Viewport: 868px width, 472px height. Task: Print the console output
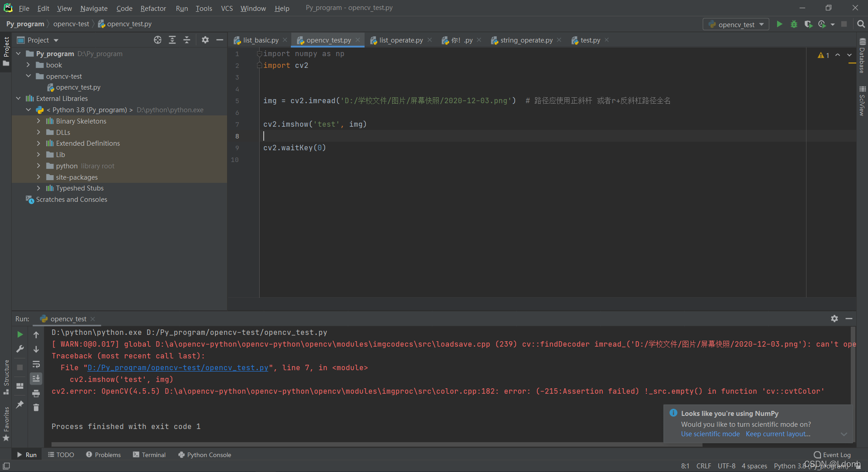(36, 393)
